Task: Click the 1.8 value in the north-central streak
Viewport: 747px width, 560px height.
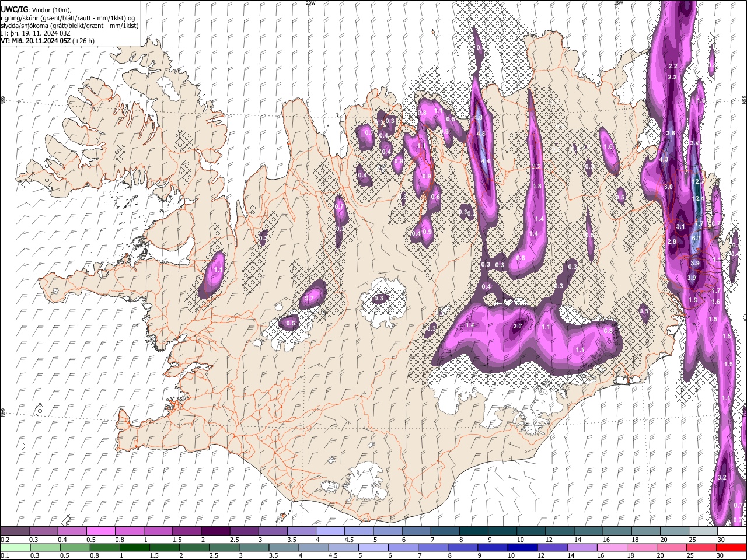Action: tap(537, 186)
